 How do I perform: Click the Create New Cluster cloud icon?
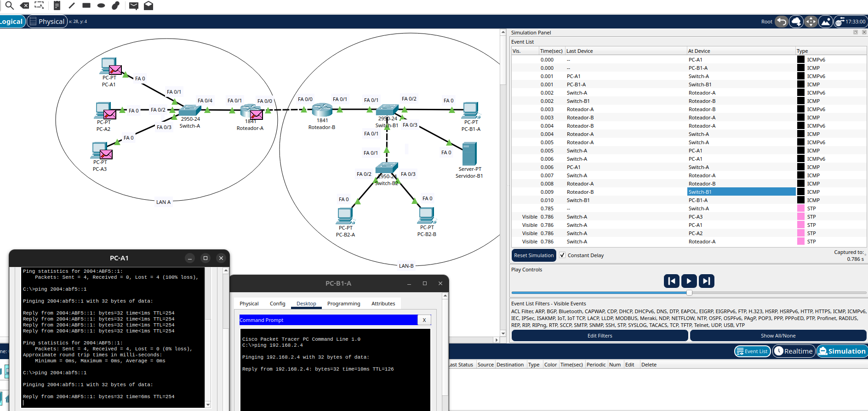coord(796,22)
